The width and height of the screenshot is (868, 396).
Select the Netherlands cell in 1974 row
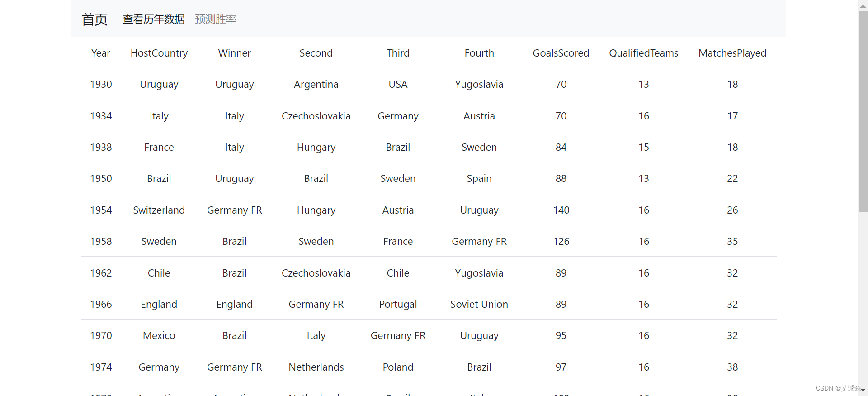316,367
